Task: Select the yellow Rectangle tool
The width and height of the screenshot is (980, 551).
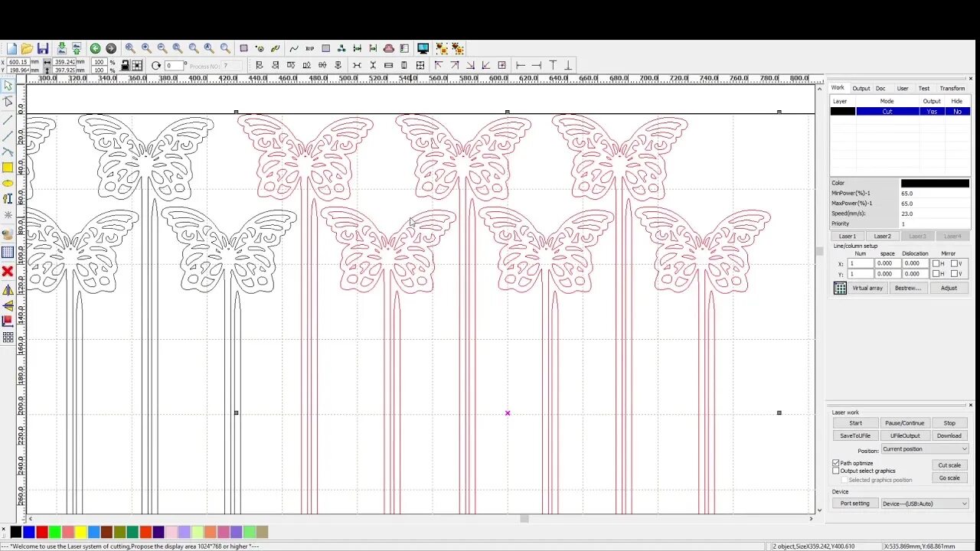Action: 8,168
